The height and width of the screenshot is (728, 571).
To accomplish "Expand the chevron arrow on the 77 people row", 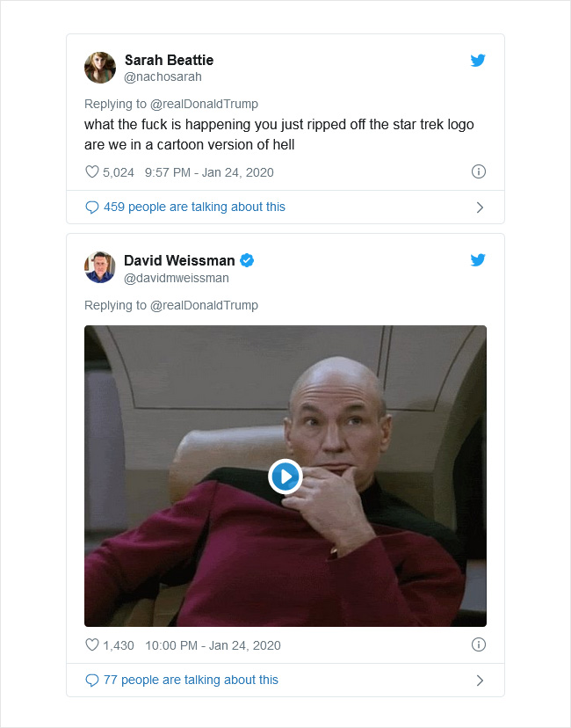I will click(481, 681).
